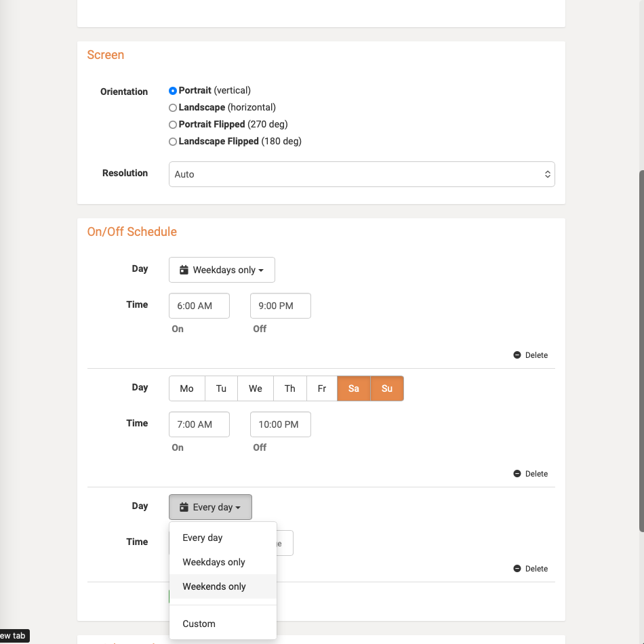This screenshot has width=644, height=644.
Task: Delete the second schedule with weekend days highlighted
Action: coord(531,473)
